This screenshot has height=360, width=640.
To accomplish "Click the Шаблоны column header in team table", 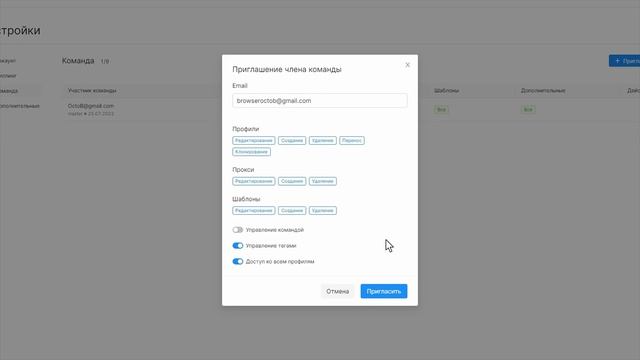I will (446, 91).
